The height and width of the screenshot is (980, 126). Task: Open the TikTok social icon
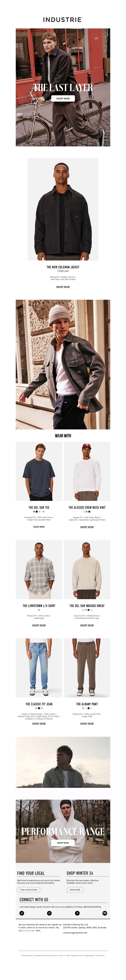pos(22,913)
